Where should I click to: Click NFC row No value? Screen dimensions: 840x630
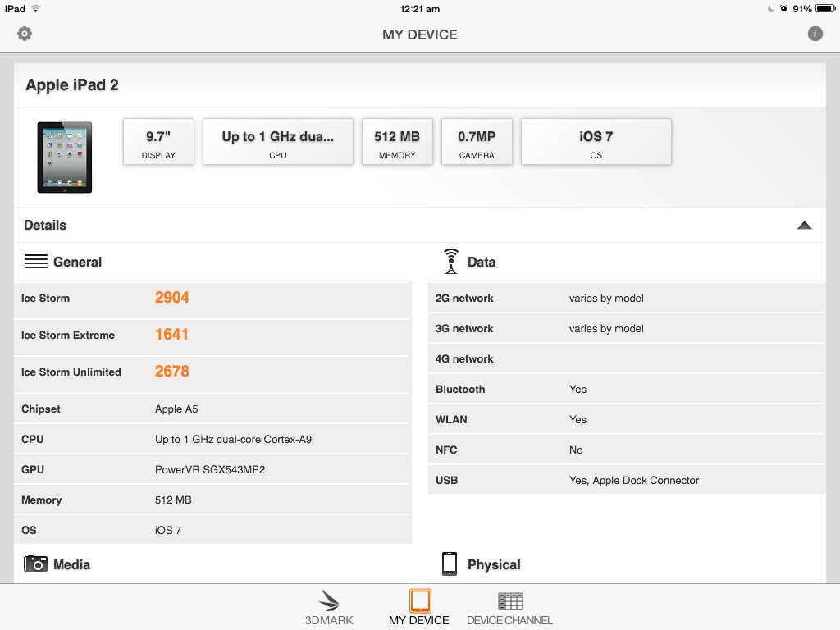click(x=576, y=450)
